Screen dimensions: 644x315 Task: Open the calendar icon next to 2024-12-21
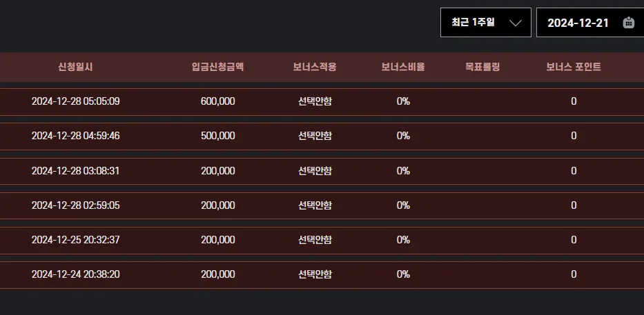tap(628, 23)
